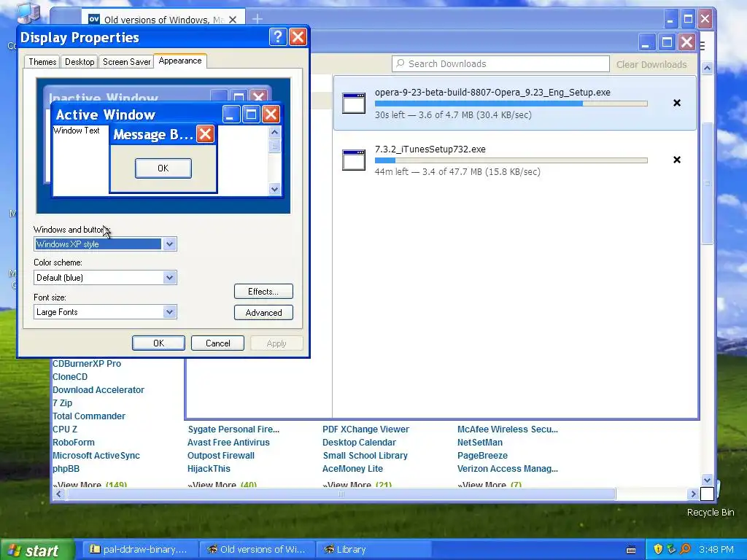Select the opera-9-23-beta-build-8807 file name
This screenshot has width=747, height=560.
492,93
